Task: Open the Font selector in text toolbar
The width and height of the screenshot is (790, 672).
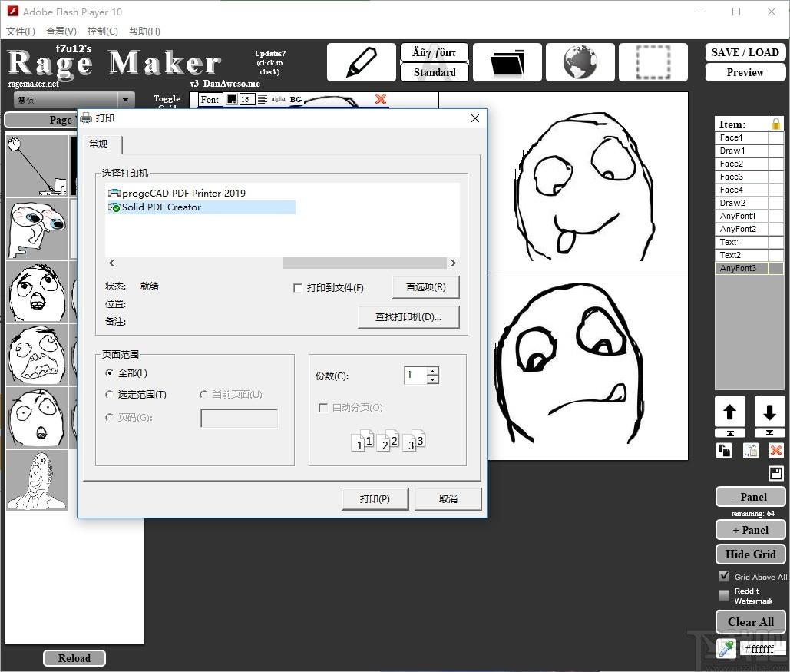Action: [210, 99]
